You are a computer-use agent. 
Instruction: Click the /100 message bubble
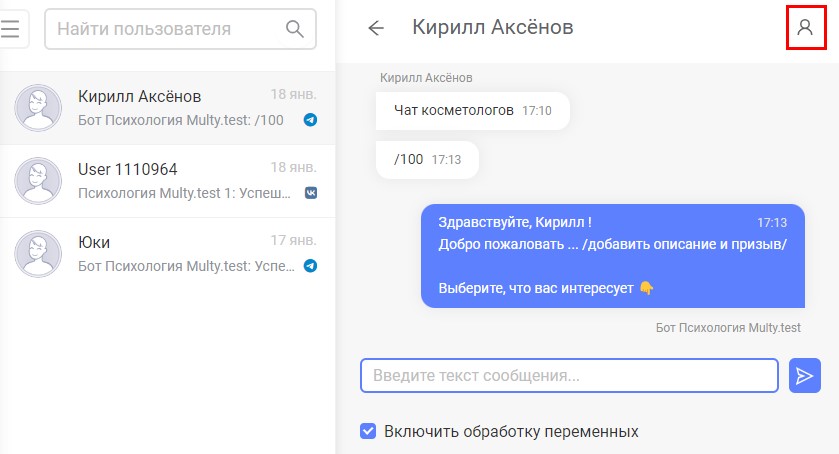click(x=427, y=159)
